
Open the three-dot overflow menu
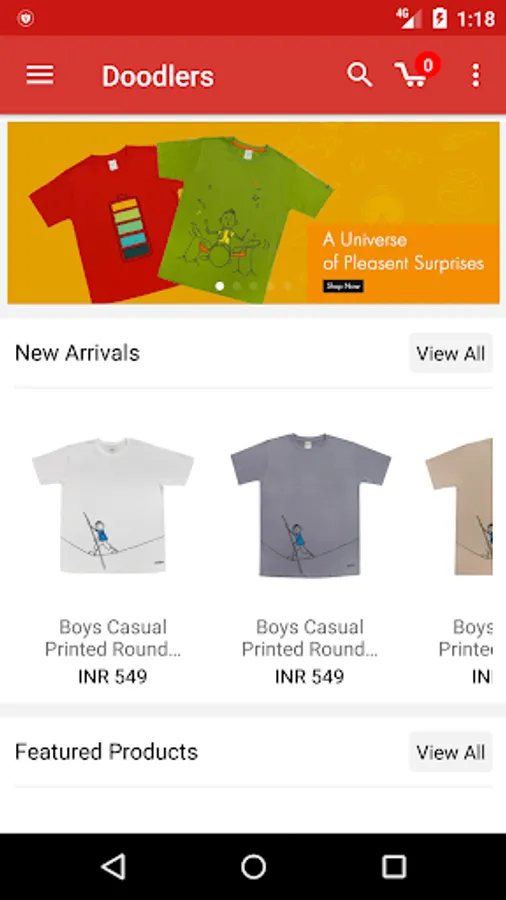(475, 75)
